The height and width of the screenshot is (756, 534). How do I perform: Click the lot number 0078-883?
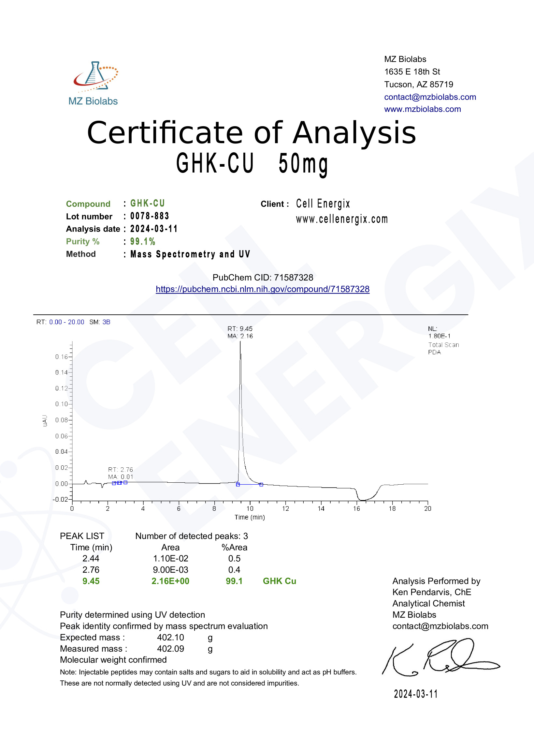point(150,216)
